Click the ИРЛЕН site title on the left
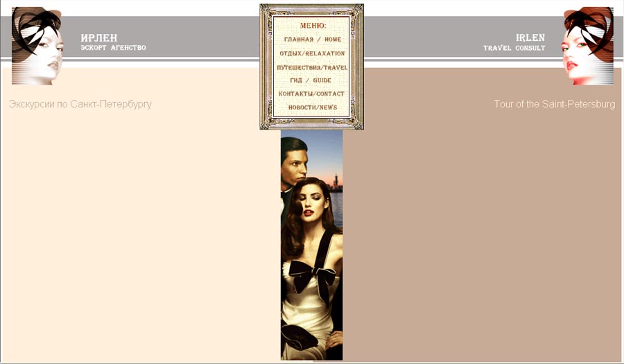The width and height of the screenshot is (624, 364). coord(99,38)
